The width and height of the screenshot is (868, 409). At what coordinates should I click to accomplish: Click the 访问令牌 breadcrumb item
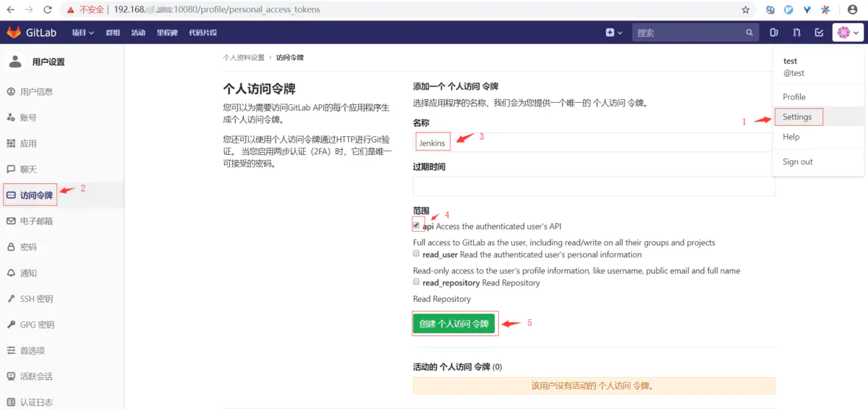(x=290, y=57)
